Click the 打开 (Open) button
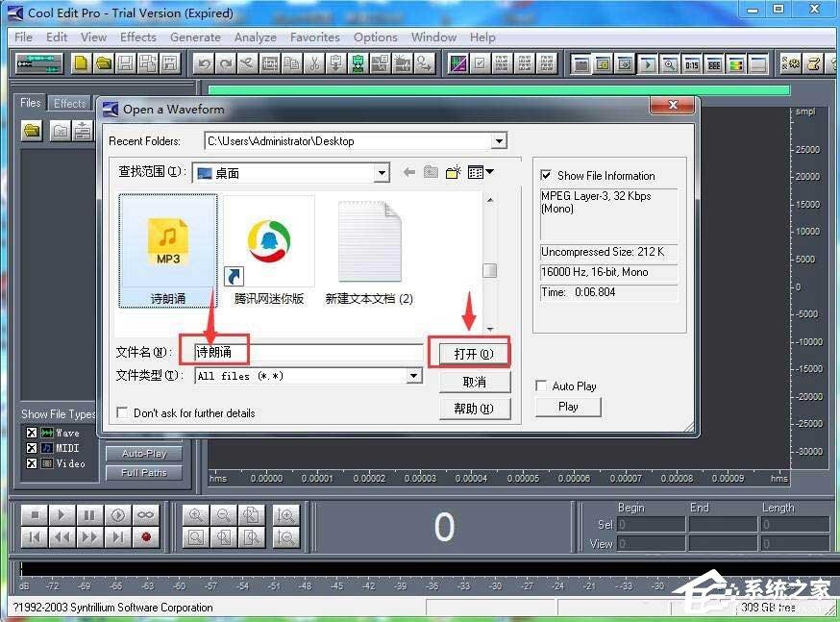840x622 pixels. (473, 354)
